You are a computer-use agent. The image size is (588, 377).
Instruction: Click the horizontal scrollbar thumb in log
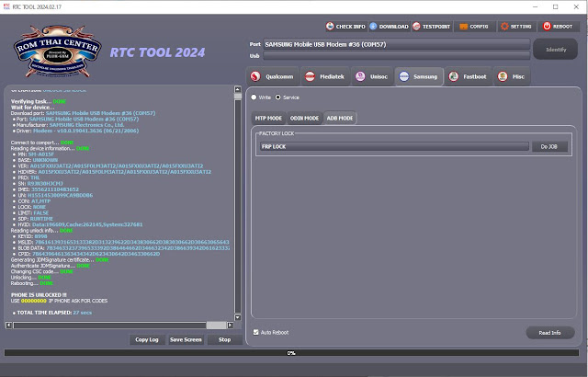(217, 325)
